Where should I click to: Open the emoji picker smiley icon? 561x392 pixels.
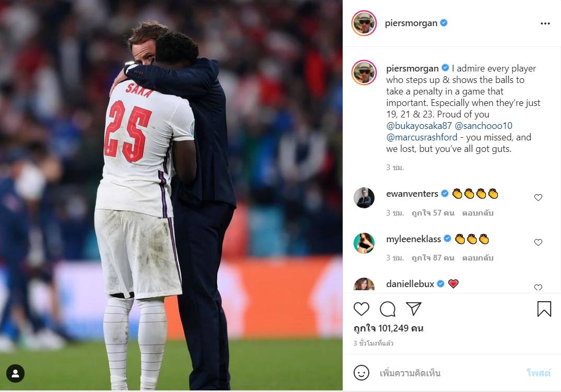361,373
